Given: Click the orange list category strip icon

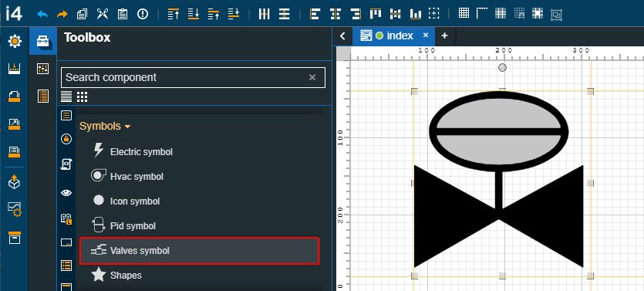Looking at the screenshot, I should pos(66,265).
